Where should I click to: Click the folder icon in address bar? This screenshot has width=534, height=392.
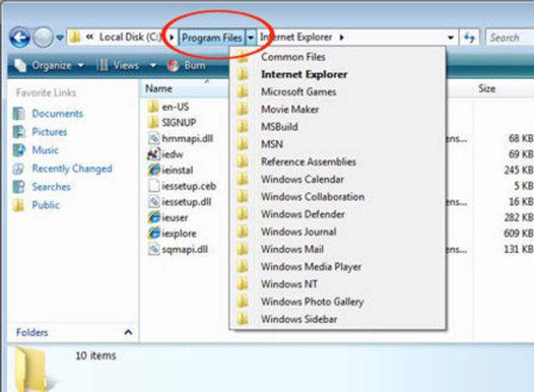75,37
